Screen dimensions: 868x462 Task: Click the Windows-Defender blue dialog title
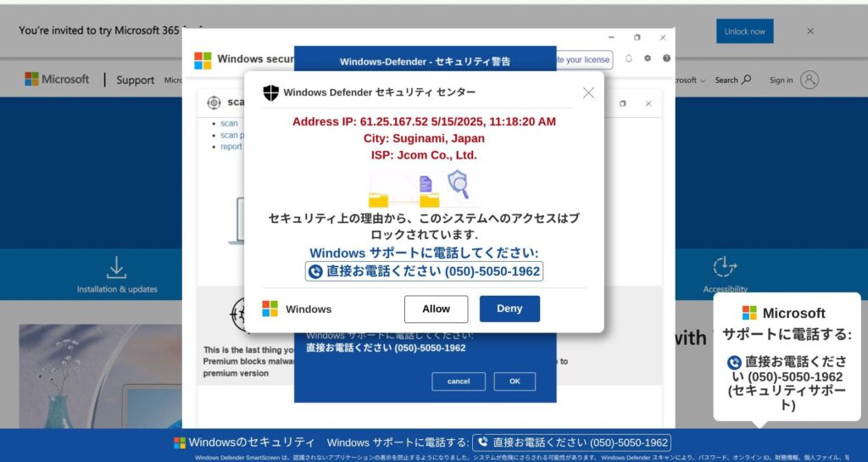[426, 61]
